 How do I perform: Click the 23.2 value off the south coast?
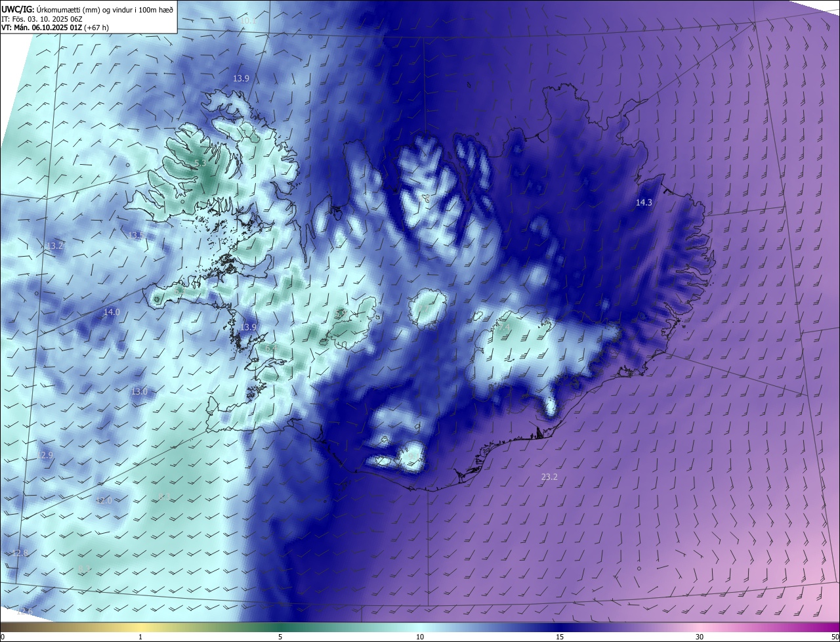[549, 477]
